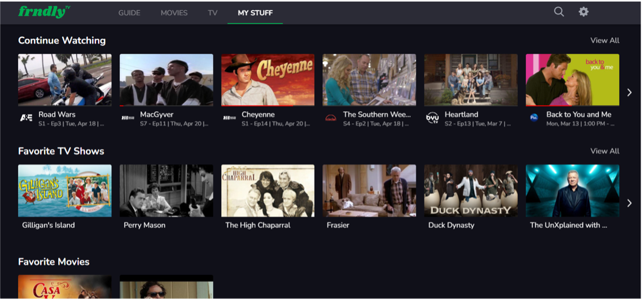Click The UnXplained with ... title text

point(569,225)
